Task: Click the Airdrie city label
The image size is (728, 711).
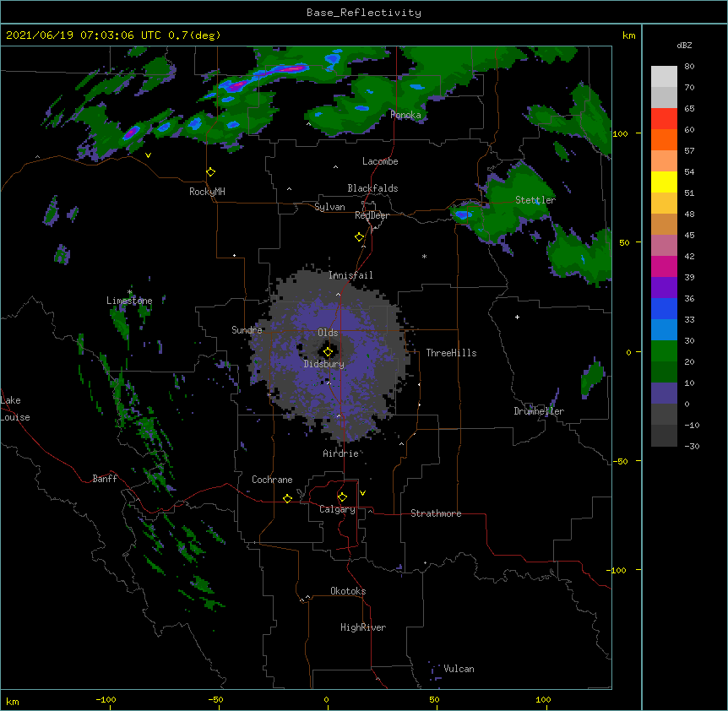Action: point(340,453)
